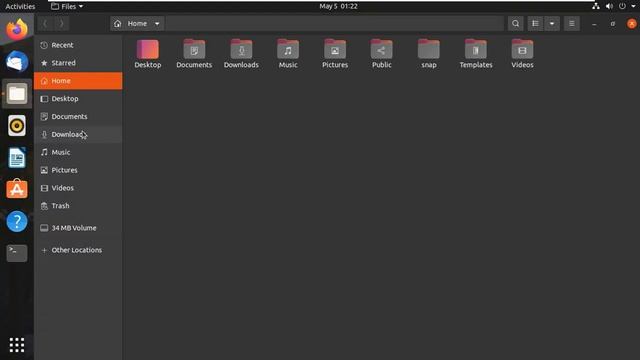Open Other Locations in the sidebar
The height and width of the screenshot is (360, 640).
pos(78,250)
